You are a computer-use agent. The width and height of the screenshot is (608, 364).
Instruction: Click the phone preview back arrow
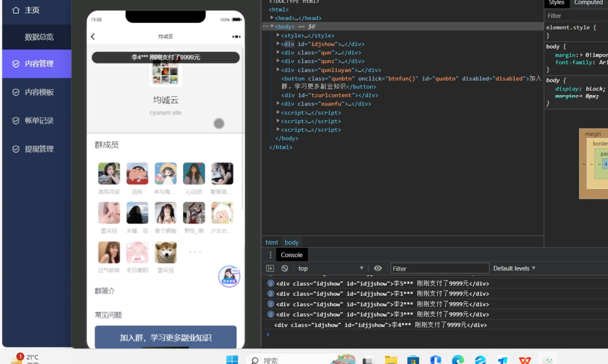(x=93, y=37)
